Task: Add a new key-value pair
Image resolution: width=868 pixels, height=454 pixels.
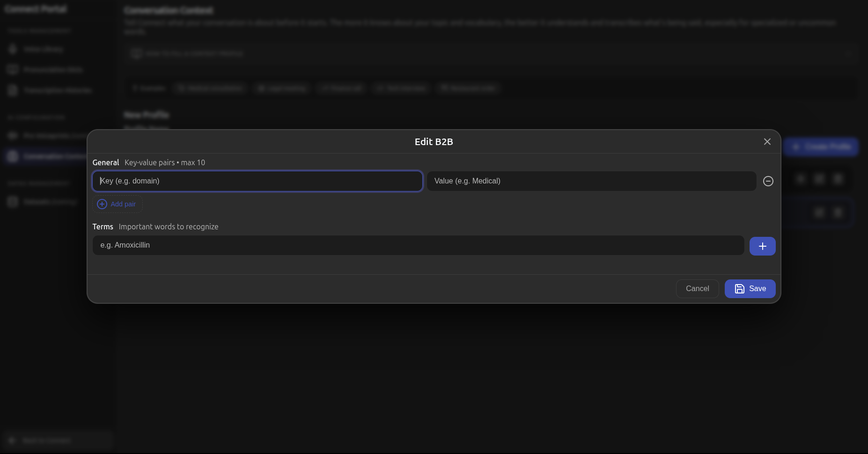Action: pyautogui.click(x=117, y=204)
